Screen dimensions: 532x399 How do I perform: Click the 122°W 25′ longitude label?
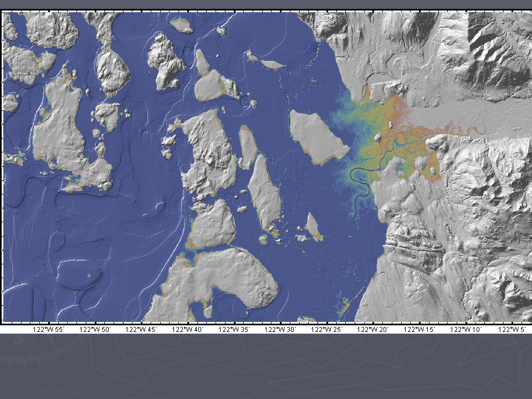[327, 329]
